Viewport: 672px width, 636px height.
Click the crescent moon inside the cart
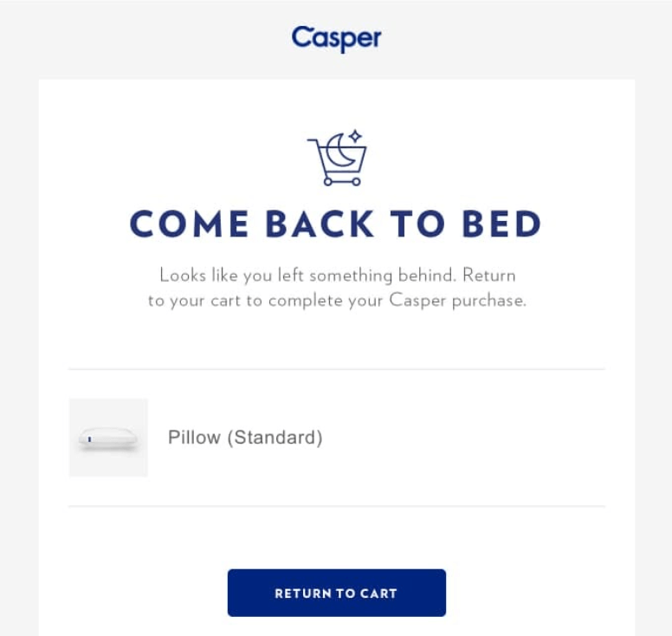coord(341,150)
